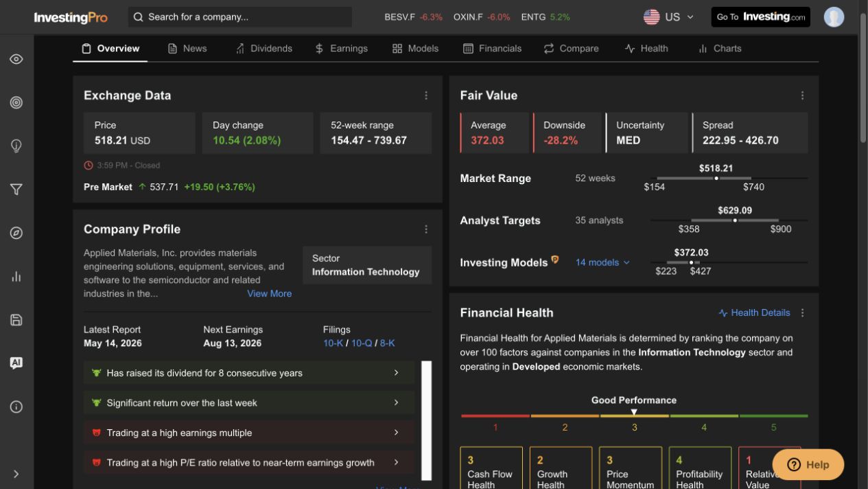This screenshot has width=868, height=489.
Task: Click the tips list scrollbar
Action: pyautogui.click(x=426, y=420)
